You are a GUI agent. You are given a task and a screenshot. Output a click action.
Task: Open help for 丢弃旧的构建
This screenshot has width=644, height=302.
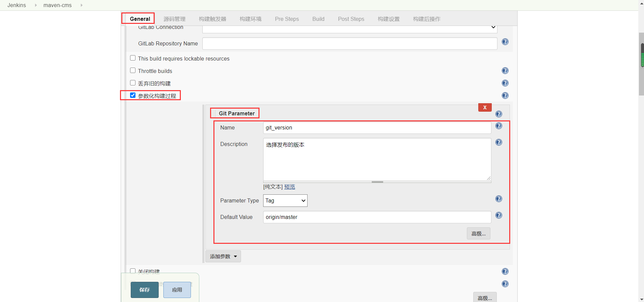point(505,83)
